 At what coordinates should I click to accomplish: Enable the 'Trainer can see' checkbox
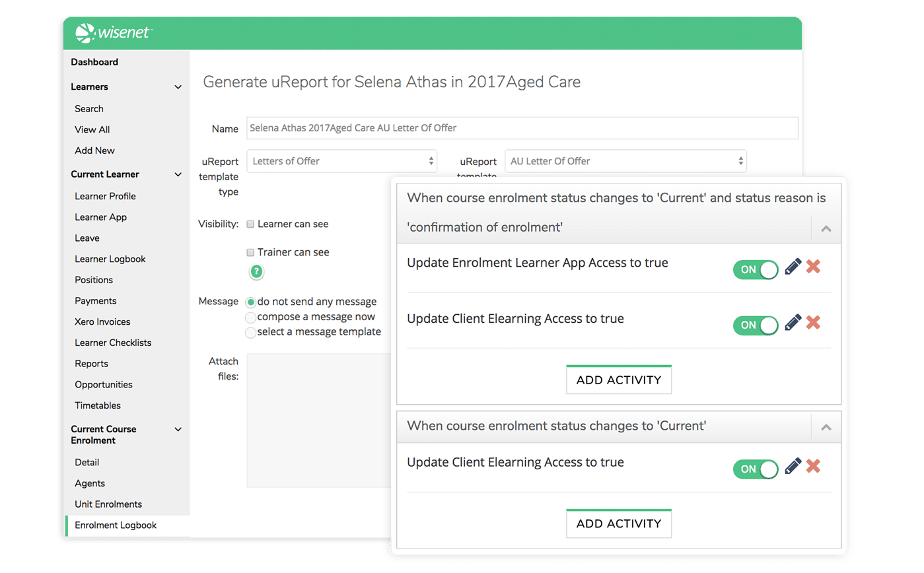tap(250, 252)
